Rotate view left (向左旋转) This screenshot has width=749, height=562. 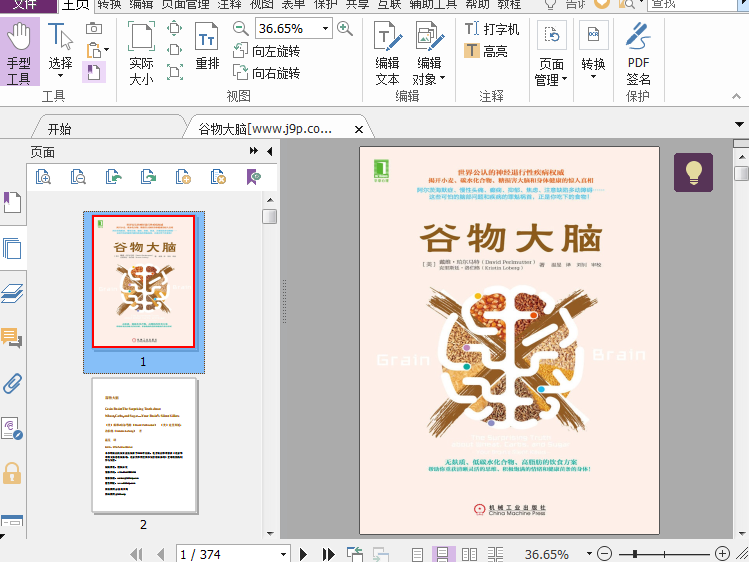(267, 51)
